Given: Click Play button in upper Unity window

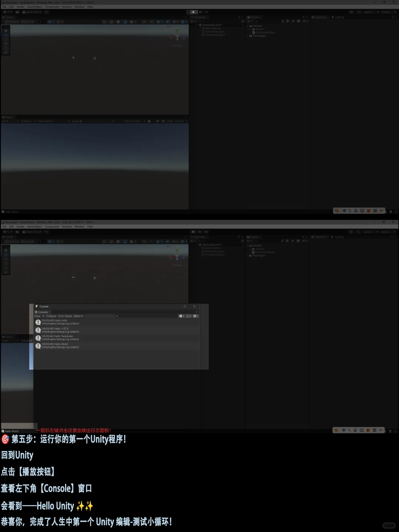Looking at the screenshot, I should [193, 12].
